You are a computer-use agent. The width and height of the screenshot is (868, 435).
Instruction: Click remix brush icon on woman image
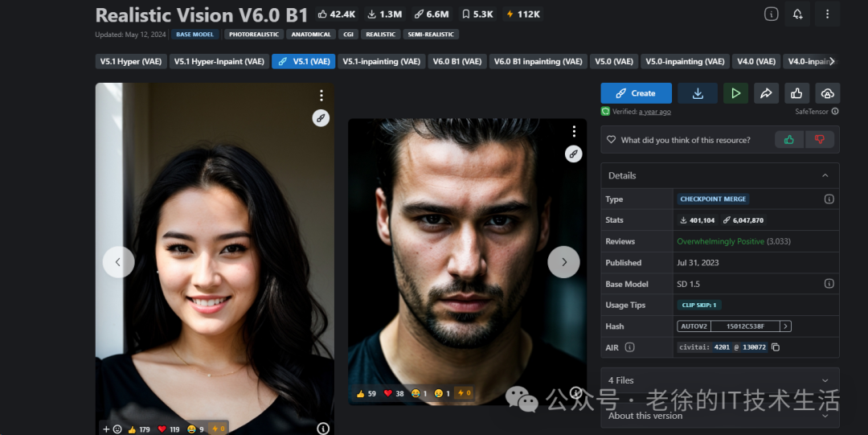[x=321, y=118]
